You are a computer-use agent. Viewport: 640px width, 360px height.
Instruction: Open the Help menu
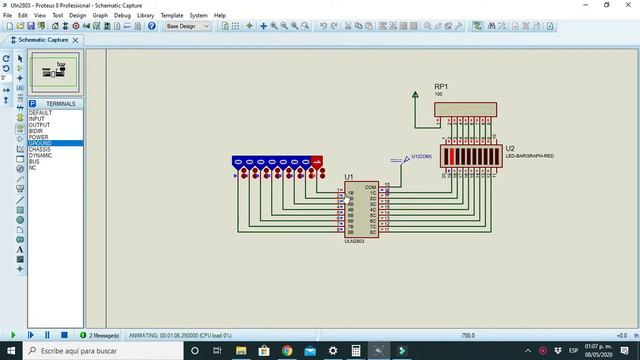pos(220,16)
